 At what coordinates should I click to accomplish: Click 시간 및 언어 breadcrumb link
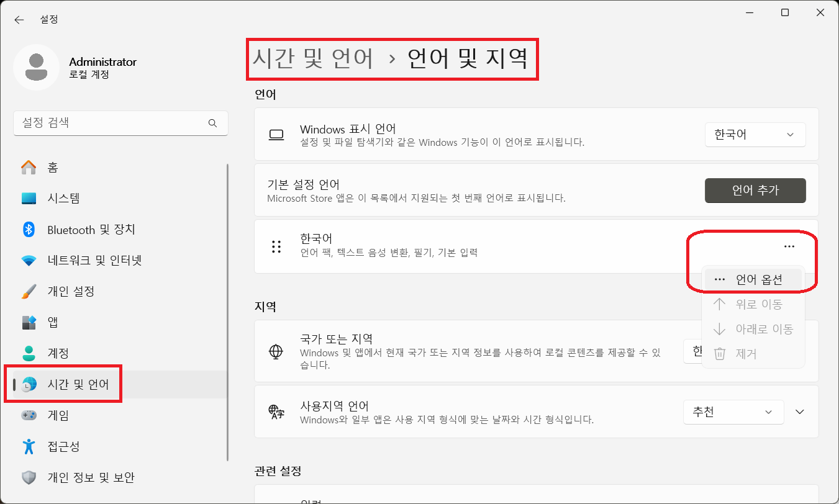313,59
